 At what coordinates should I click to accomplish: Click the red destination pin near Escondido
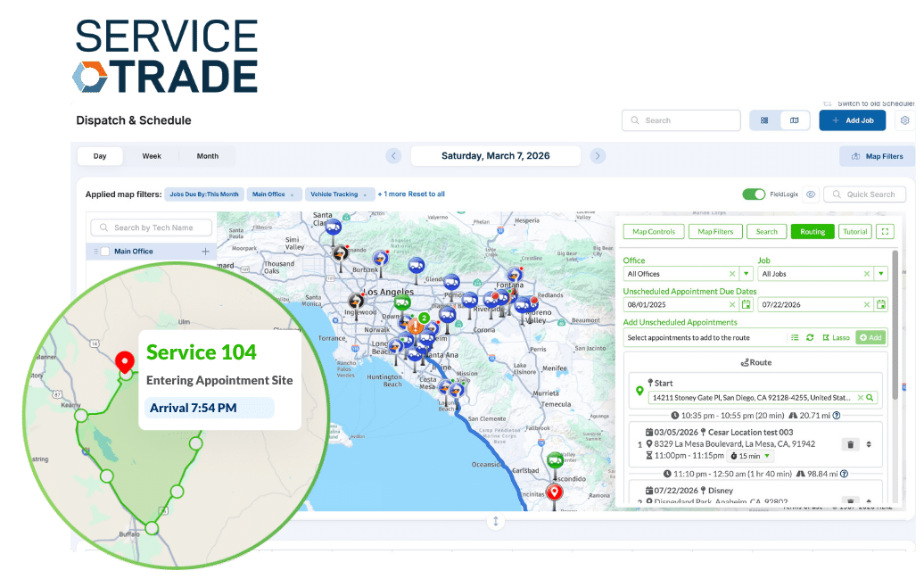click(554, 492)
